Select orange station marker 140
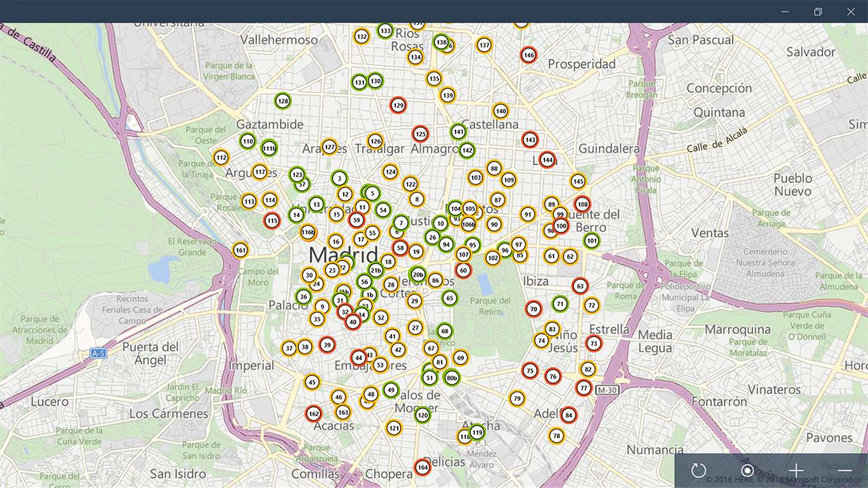Screen dimensions: 868x488 click(x=500, y=111)
